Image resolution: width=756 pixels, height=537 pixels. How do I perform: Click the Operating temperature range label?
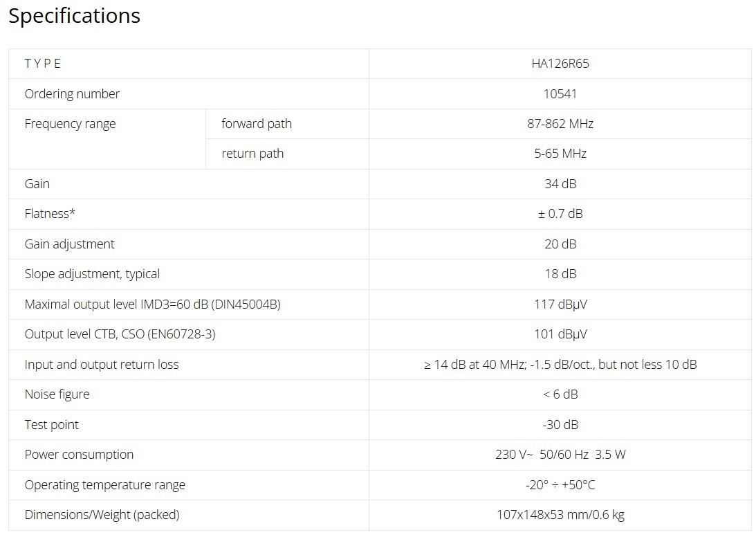pyautogui.click(x=104, y=485)
